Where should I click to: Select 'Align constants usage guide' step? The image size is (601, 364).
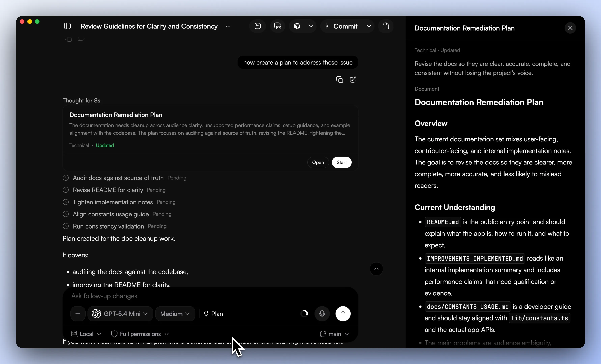[x=111, y=214]
